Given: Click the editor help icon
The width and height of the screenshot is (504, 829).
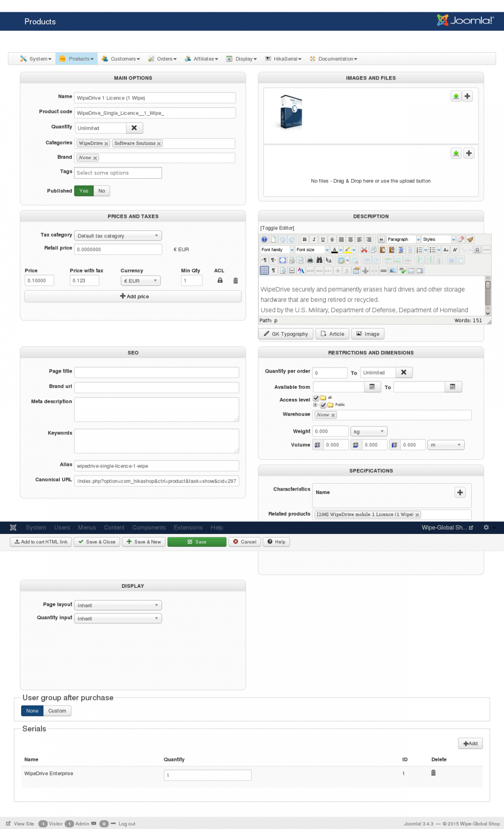Looking at the screenshot, I should coord(264,239).
